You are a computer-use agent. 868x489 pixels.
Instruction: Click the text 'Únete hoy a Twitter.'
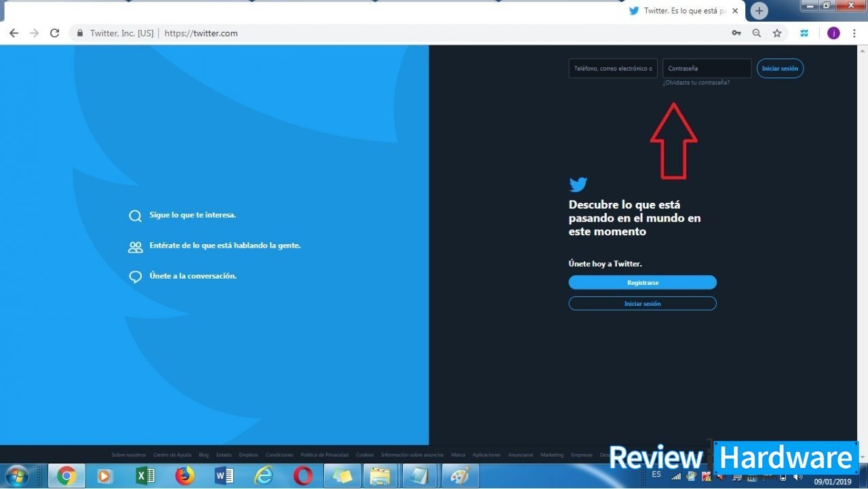(606, 264)
